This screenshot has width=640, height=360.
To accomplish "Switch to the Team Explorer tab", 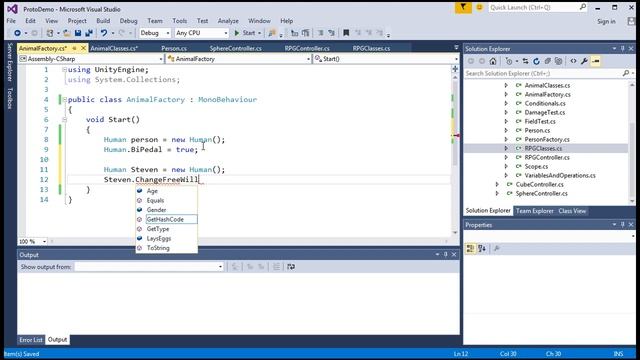I will (x=535, y=211).
